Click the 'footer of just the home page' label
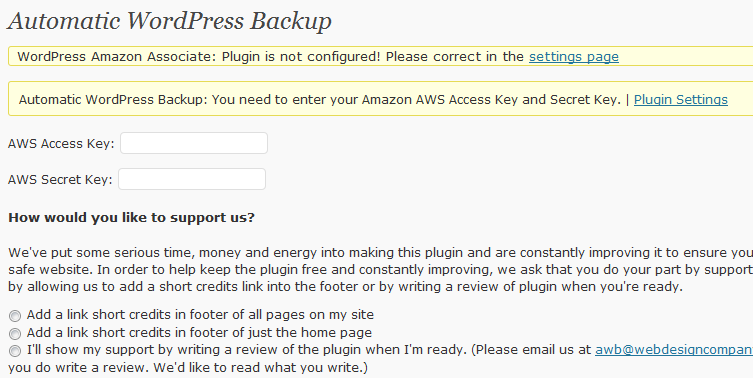753x378 pixels. (x=199, y=332)
